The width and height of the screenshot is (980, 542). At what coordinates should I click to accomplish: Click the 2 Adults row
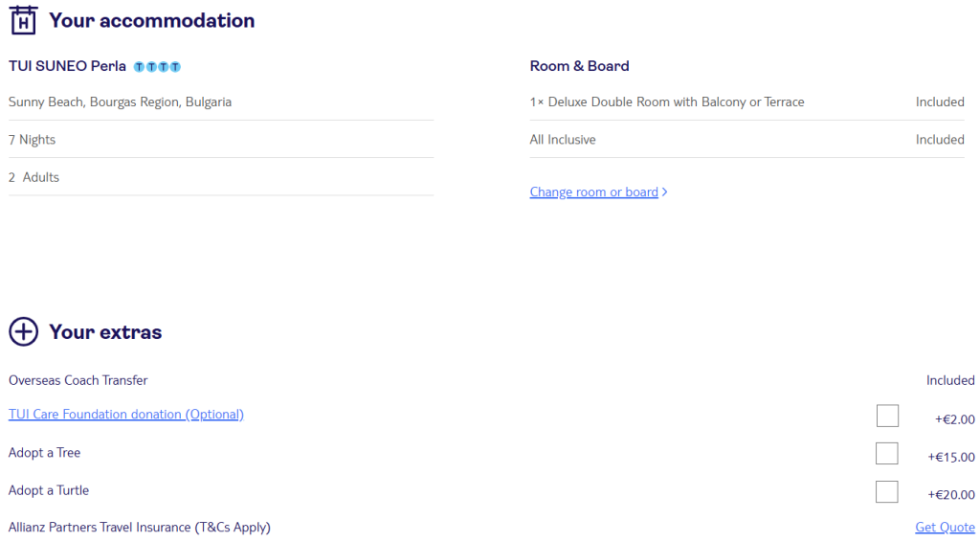(x=221, y=177)
